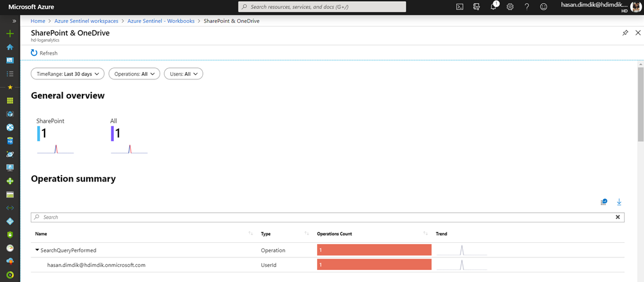Viewport: 644px width, 282px height.
Task: Close the SharePoint & OneDrive blade
Action: pyautogui.click(x=638, y=33)
